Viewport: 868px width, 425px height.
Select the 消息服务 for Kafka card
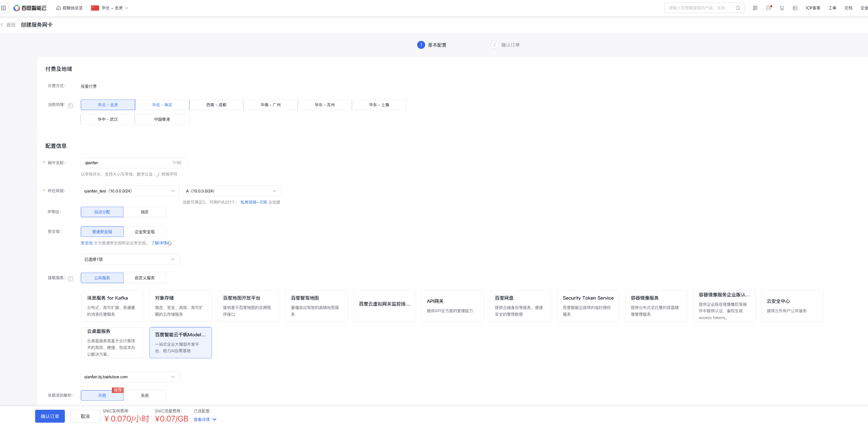coord(113,306)
